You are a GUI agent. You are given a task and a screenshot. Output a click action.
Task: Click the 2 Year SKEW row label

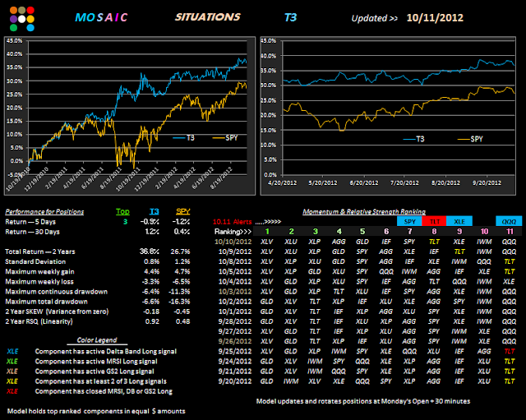(x=57, y=312)
